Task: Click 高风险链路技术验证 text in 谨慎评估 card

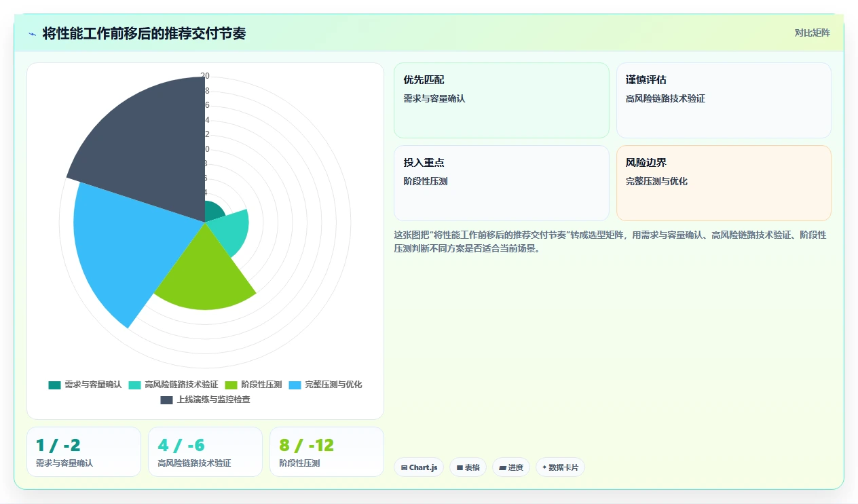Action: click(665, 98)
